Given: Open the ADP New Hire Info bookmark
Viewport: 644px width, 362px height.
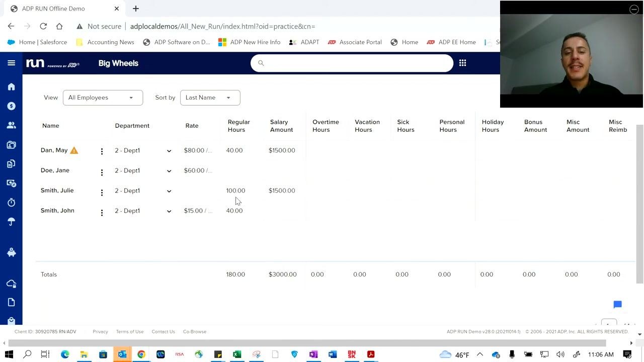Looking at the screenshot, I should (x=250, y=42).
